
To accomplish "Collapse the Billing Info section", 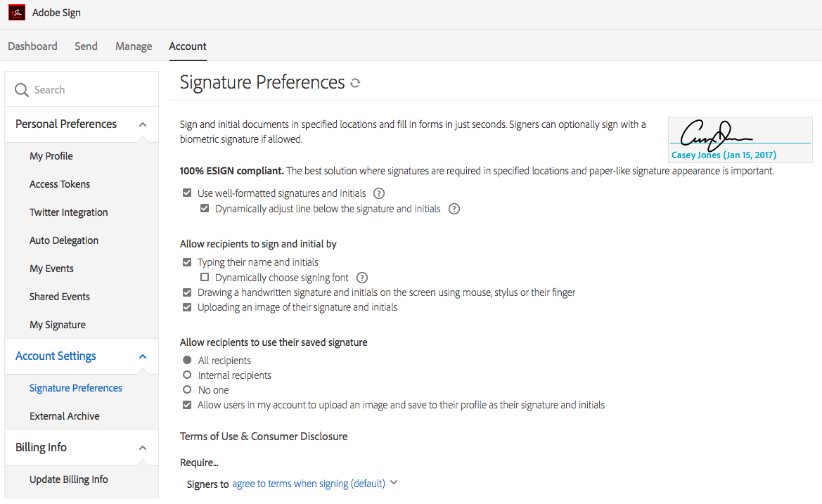I will pyautogui.click(x=143, y=448).
